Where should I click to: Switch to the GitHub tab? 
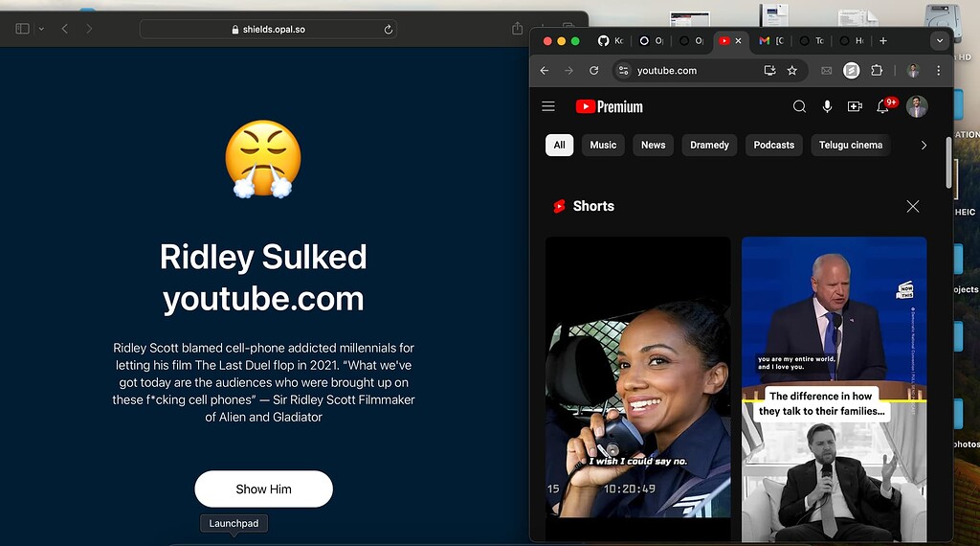[610, 41]
